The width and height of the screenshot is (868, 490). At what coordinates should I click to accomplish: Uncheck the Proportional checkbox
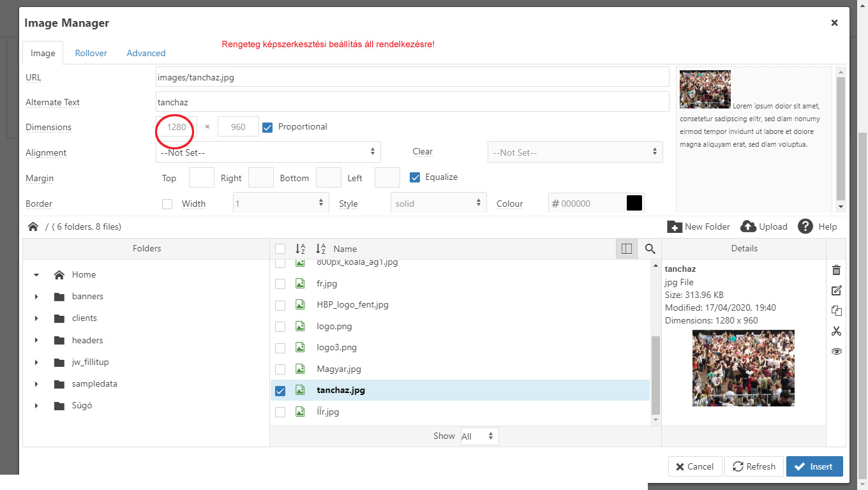point(267,127)
